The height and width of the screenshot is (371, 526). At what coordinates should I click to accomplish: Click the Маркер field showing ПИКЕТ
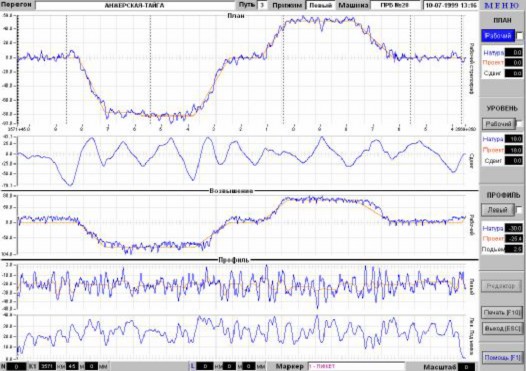(356, 366)
